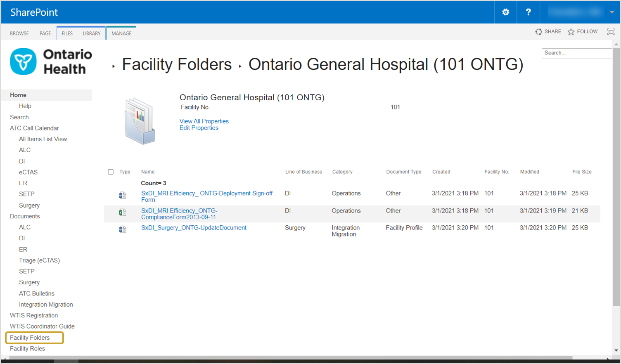The image size is (621, 364).
Task: Open Triage (eCTAS) documents
Action: click(39, 260)
